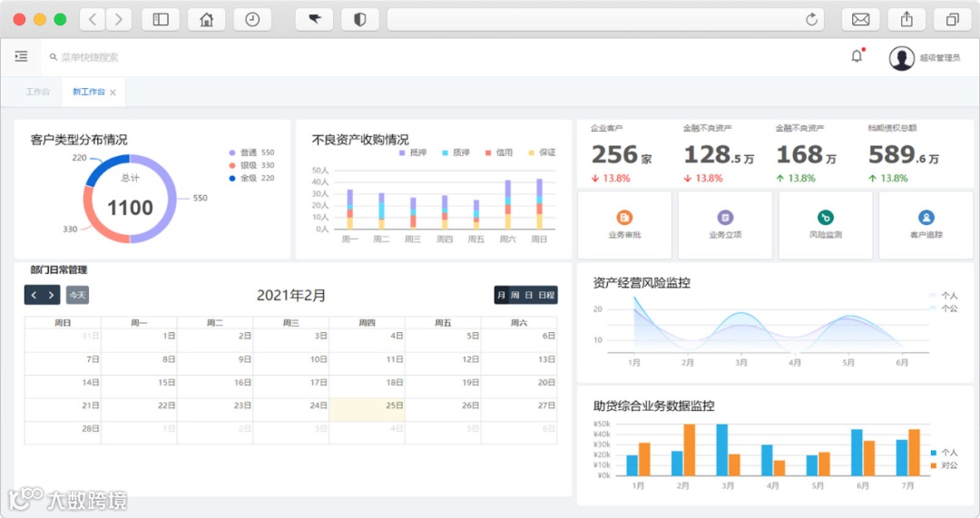
Task: Toggle 抵押 legend in bar chart
Action: point(413,152)
